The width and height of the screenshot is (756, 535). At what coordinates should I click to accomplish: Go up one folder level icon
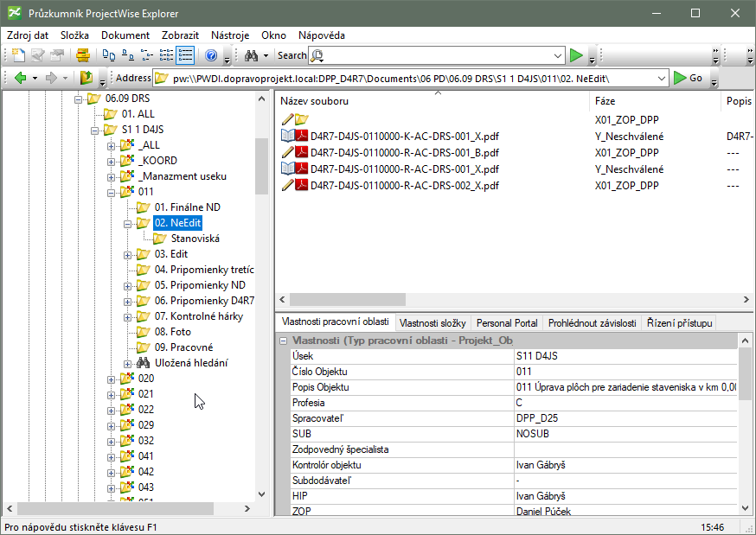pyautogui.click(x=86, y=78)
